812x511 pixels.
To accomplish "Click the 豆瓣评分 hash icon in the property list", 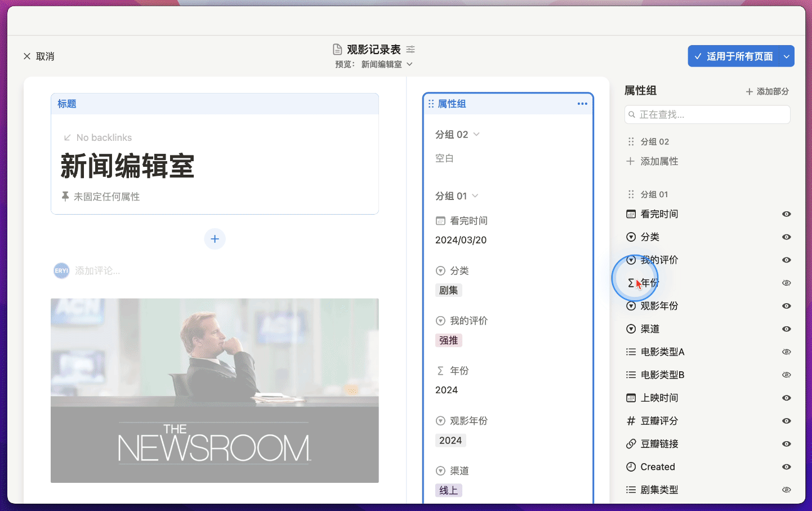I will tap(631, 421).
